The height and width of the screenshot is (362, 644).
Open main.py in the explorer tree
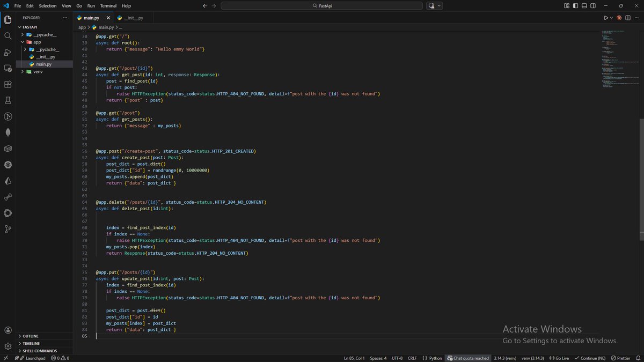[x=45, y=64]
